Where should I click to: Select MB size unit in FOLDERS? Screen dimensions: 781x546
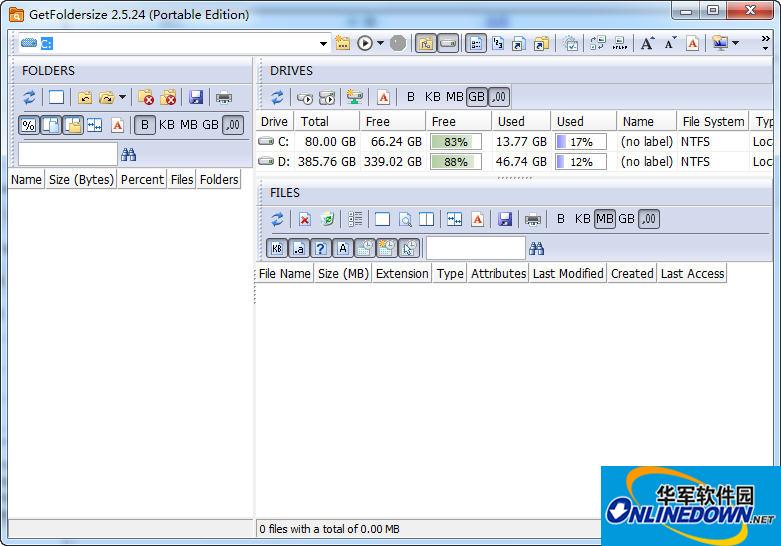point(189,125)
